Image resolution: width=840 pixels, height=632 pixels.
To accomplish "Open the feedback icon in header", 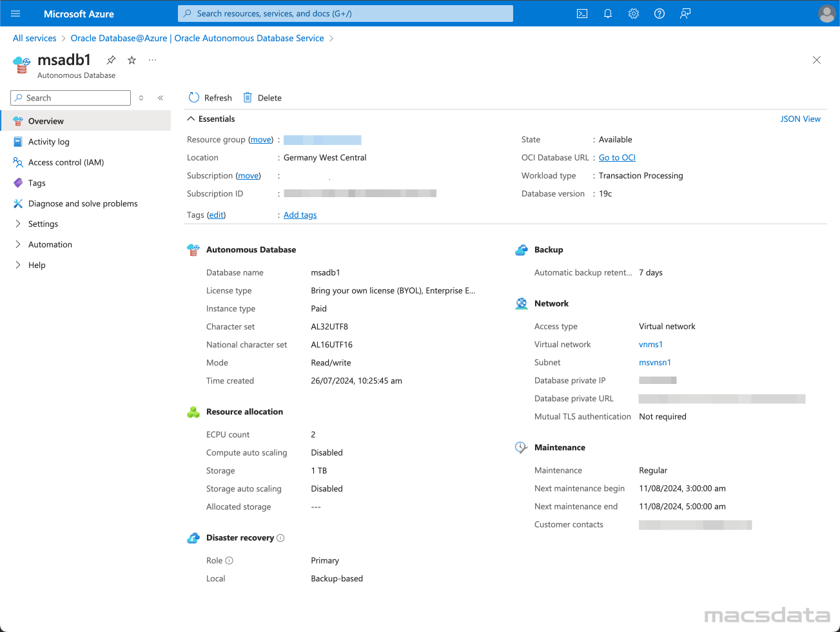I will [685, 14].
